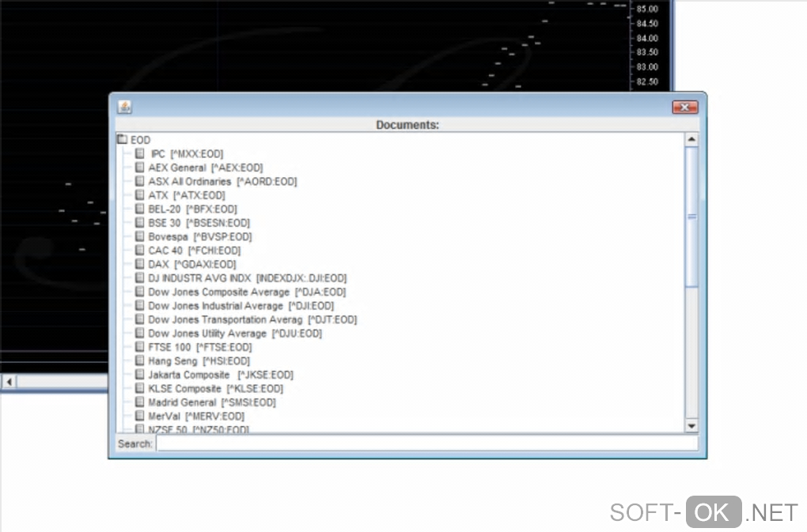Click the document icon beside ATX [^ATX:EOD]
Screen dimensions: 807x532
(139, 194)
